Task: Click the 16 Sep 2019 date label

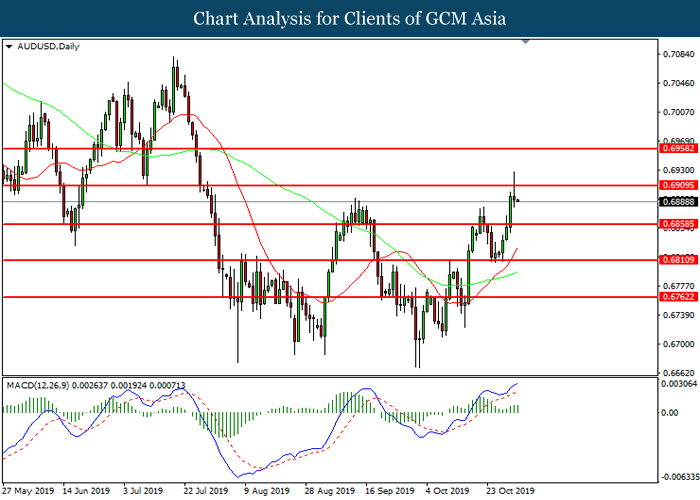Action: tap(390, 491)
